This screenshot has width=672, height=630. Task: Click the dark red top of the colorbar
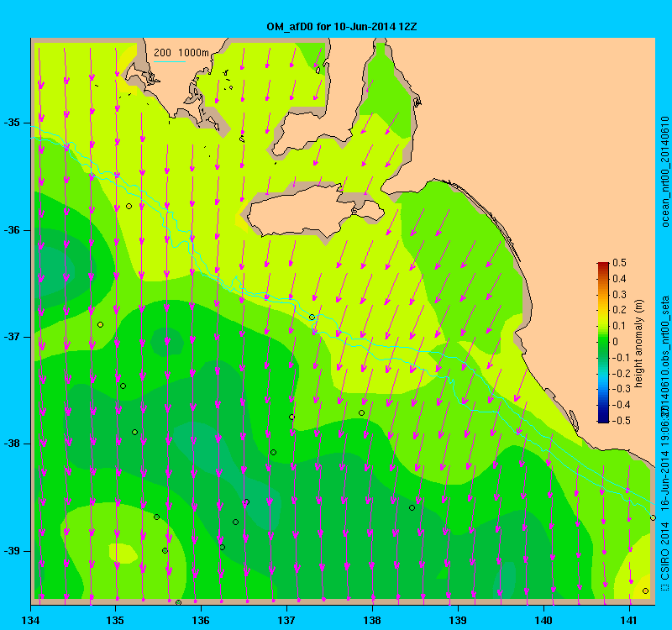pos(603,265)
